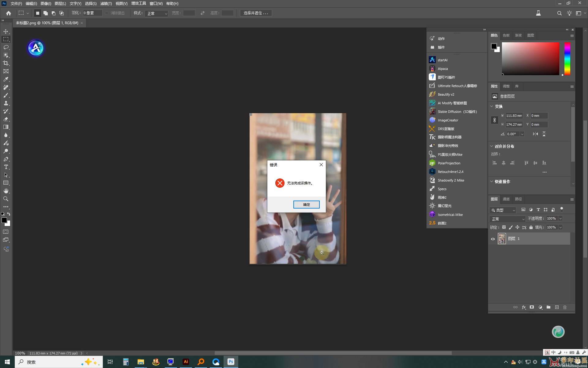This screenshot has height=368, width=588.
Task: Toggle lock all padlock icon
Action: (x=531, y=227)
